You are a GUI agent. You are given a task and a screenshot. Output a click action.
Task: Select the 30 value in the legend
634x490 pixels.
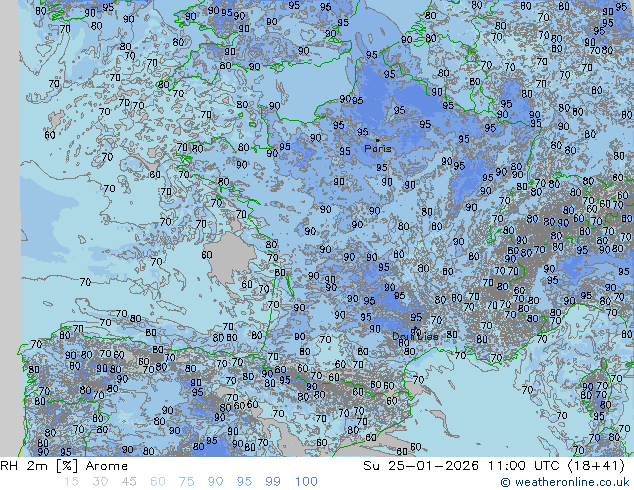100,482
